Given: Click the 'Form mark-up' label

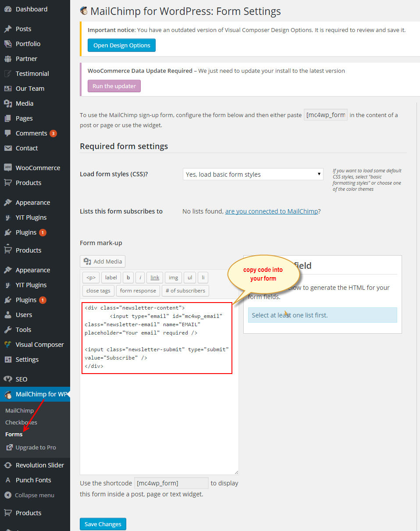Looking at the screenshot, I should point(101,243).
